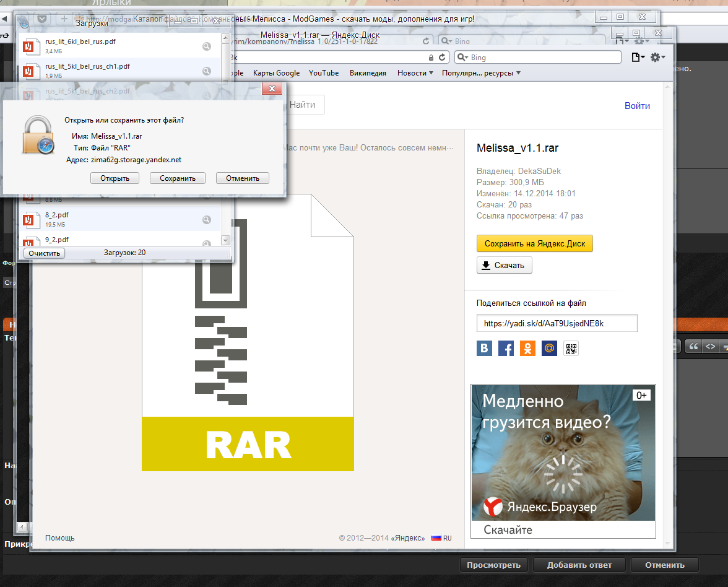Open the Melissa_v1.1.rar file via Открыть

pyautogui.click(x=115, y=178)
